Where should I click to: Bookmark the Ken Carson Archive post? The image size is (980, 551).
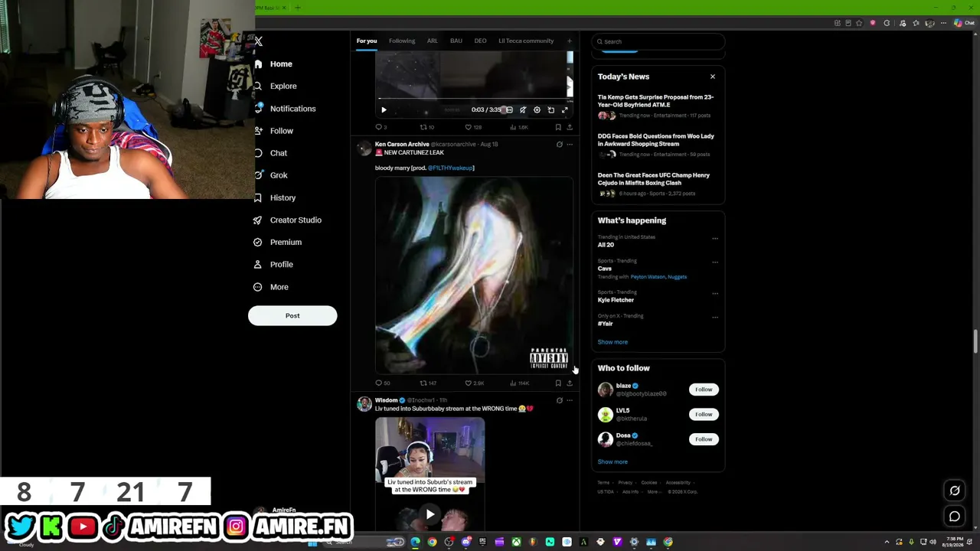coord(558,383)
